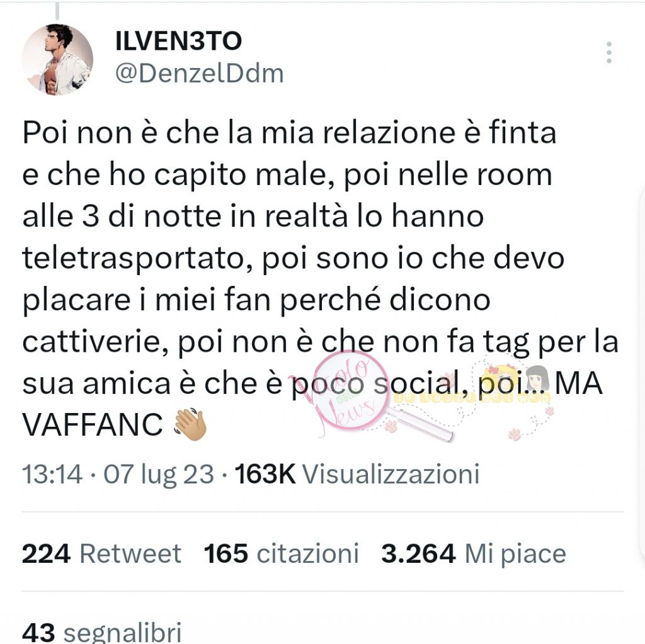The width and height of the screenshot is (645, 644).
Task: View the 165 citazioni list
Action: [282, 553]
